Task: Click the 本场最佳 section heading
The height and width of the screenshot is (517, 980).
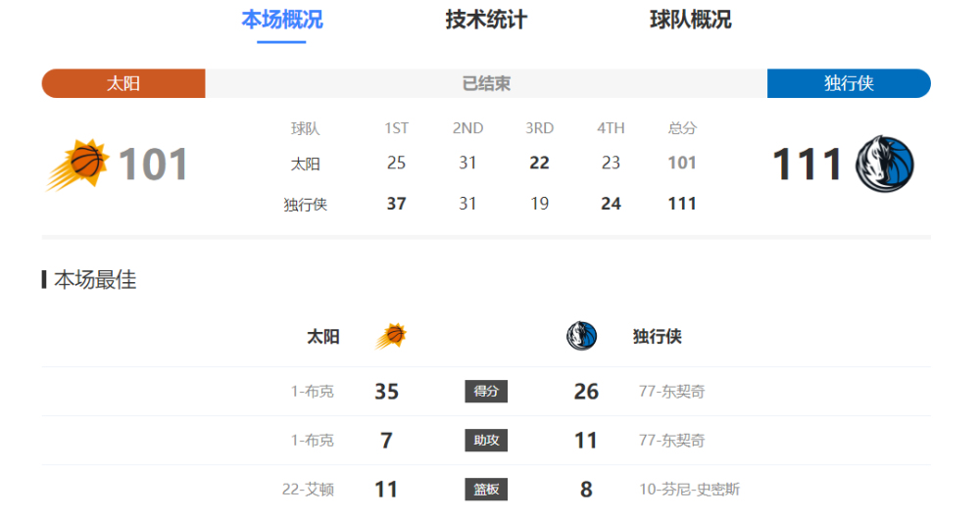Action: 95,280
